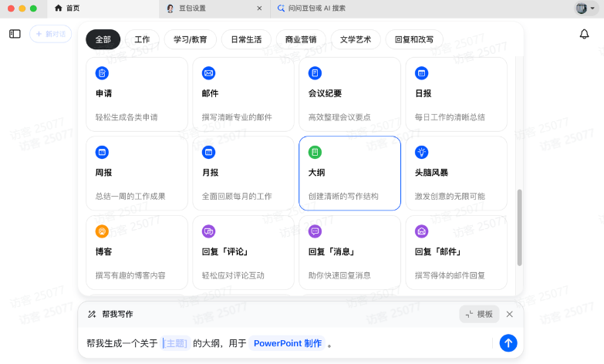Send the prompt with blue arrow
Viewport: 604px width, 364px height.
508,343
